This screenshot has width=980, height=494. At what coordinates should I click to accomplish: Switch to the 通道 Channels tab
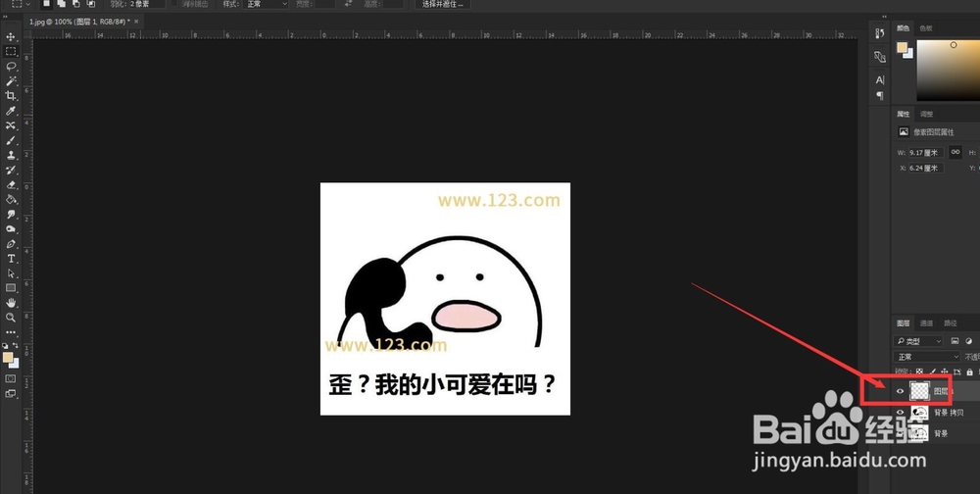[926, 323]
